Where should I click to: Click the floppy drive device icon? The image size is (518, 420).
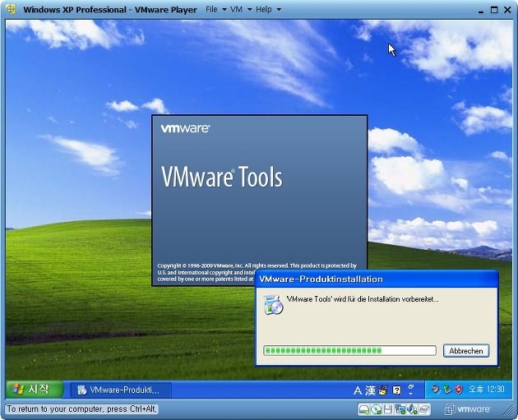[388, 409]
